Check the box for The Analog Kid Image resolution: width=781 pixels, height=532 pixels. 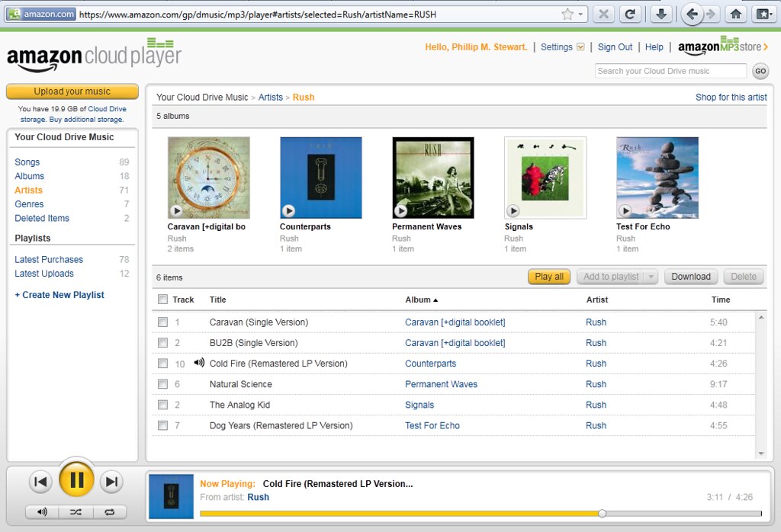[162, 405]
